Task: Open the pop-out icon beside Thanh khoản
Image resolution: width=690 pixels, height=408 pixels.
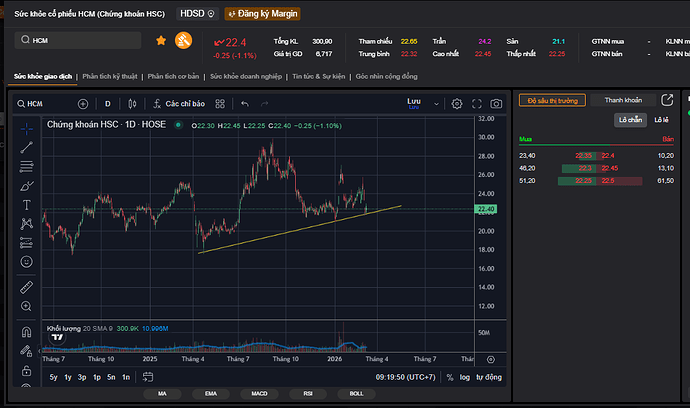Action: (667, 100)
